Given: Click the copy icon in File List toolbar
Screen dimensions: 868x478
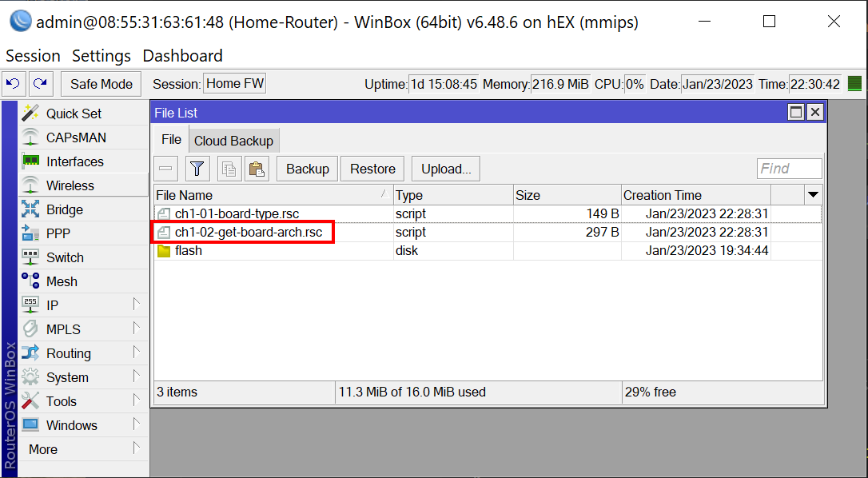Looking at the screenshot, I should pos(229,169).
